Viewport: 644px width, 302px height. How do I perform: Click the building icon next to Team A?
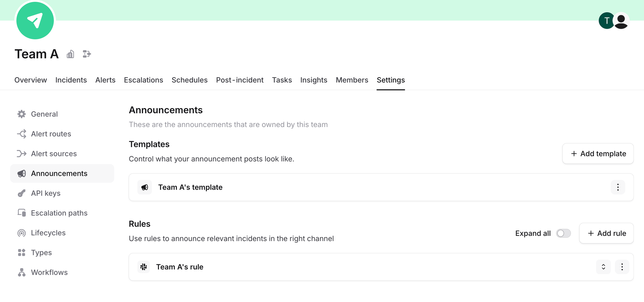tap(70, 54)
